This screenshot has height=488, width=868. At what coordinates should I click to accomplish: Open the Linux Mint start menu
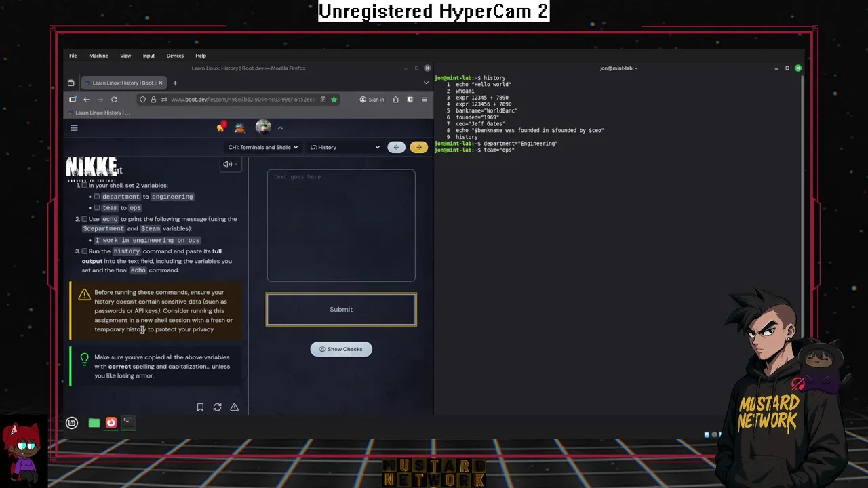click(x=72, y=423)
